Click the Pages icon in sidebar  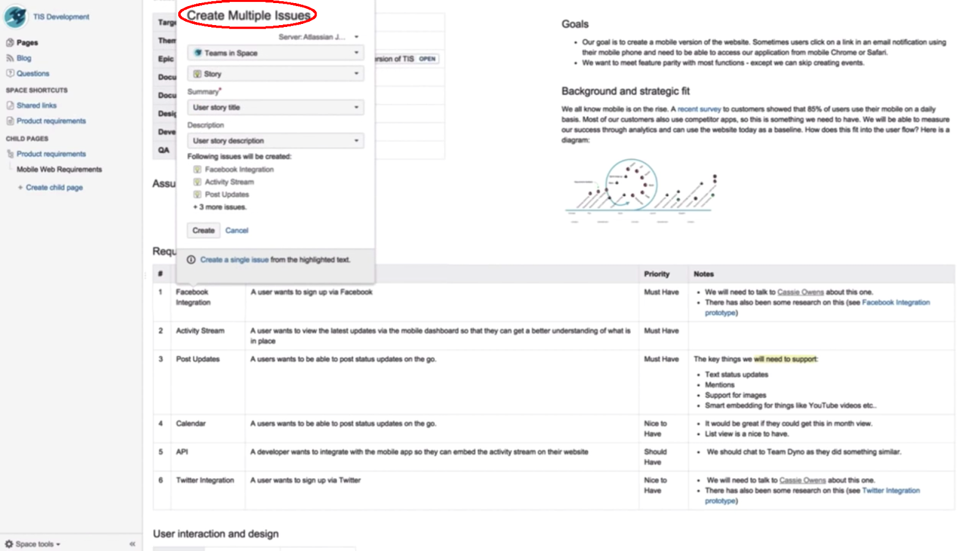[x=10, y=43]
